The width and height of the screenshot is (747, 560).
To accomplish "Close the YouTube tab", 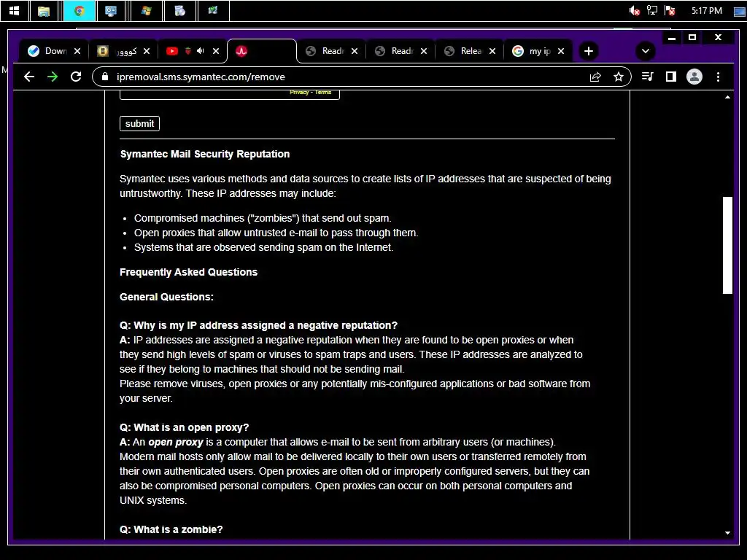I will click(x=216, y=51).
